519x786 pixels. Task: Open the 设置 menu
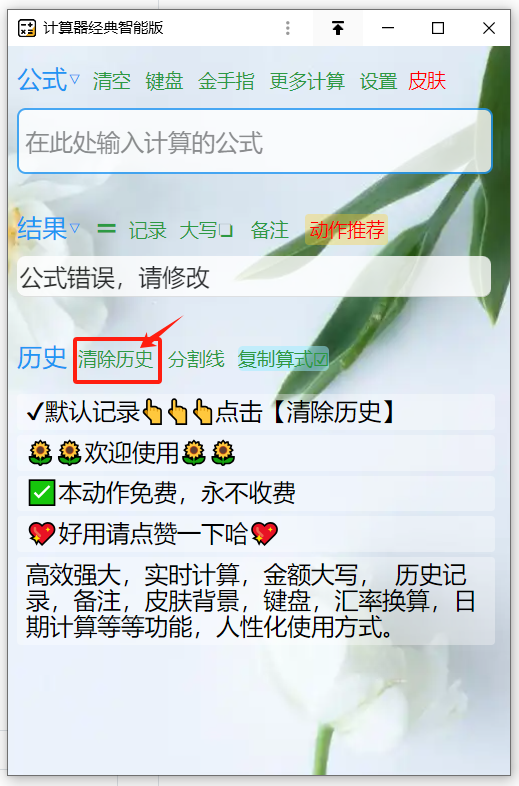[379, 81]
